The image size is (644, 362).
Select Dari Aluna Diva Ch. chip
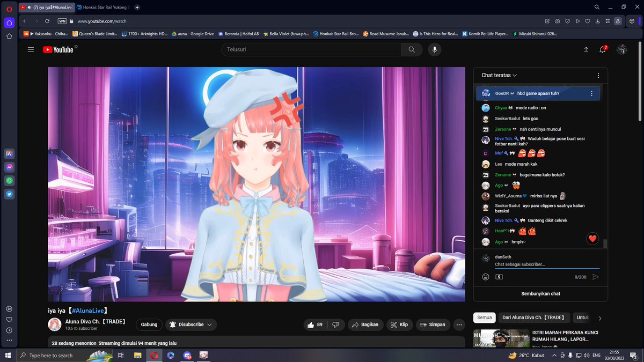(533, 317)
